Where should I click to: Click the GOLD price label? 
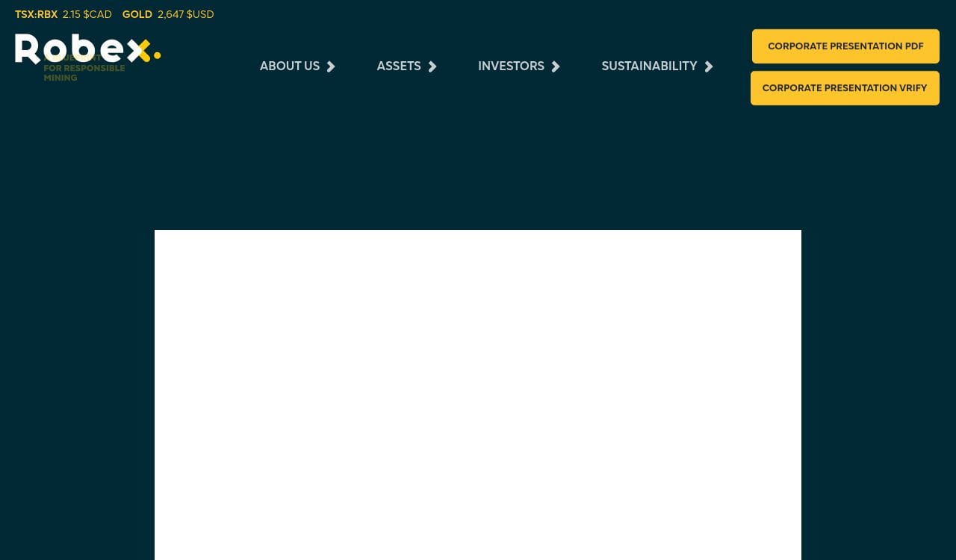(137, 14)
